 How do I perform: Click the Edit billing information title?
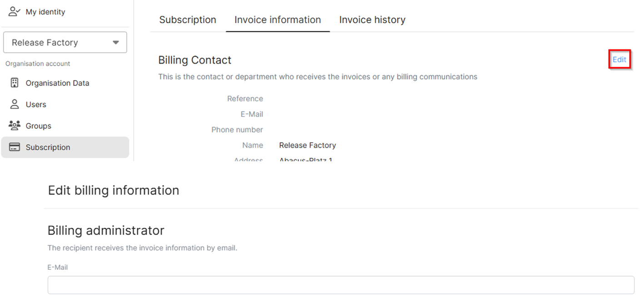coord(113,190)
